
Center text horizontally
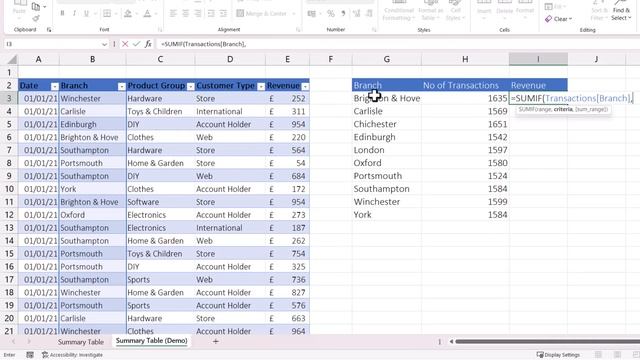(x=185, y=13)
